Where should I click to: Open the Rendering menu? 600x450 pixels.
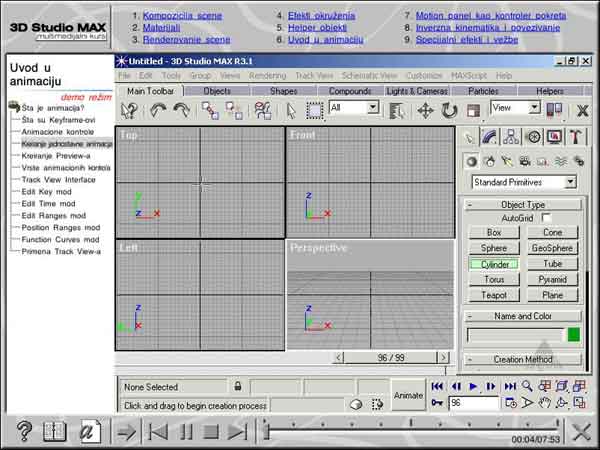[267, 75]
